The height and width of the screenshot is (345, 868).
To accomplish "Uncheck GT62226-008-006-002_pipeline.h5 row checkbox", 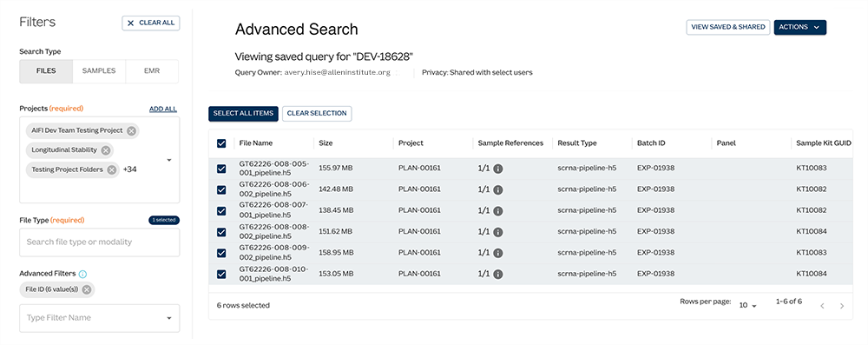I will click(221, 189).
